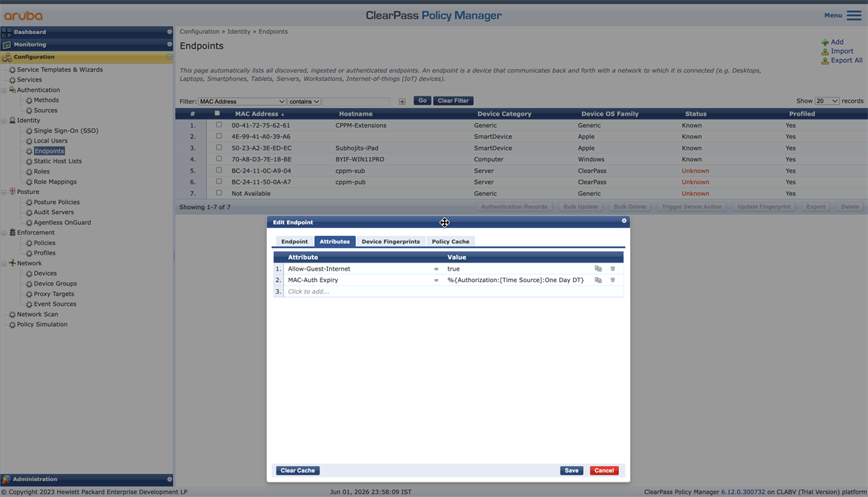Open Authentication Sources
This screenshot has height=497, width=868.
[x=46, y=110]
